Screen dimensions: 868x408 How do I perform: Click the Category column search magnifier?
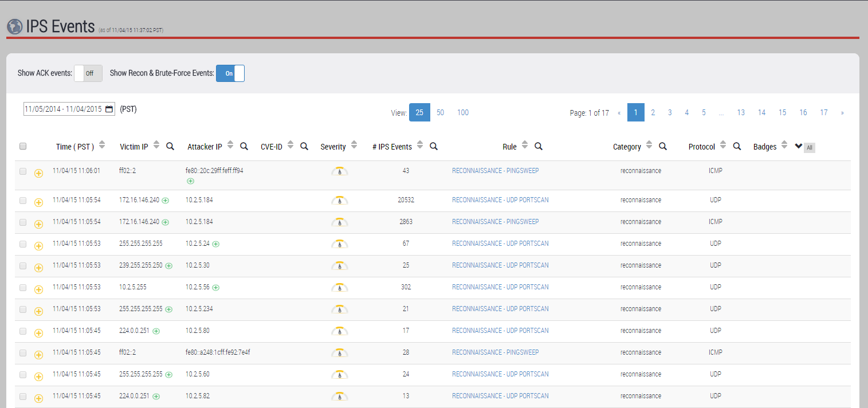663,146
